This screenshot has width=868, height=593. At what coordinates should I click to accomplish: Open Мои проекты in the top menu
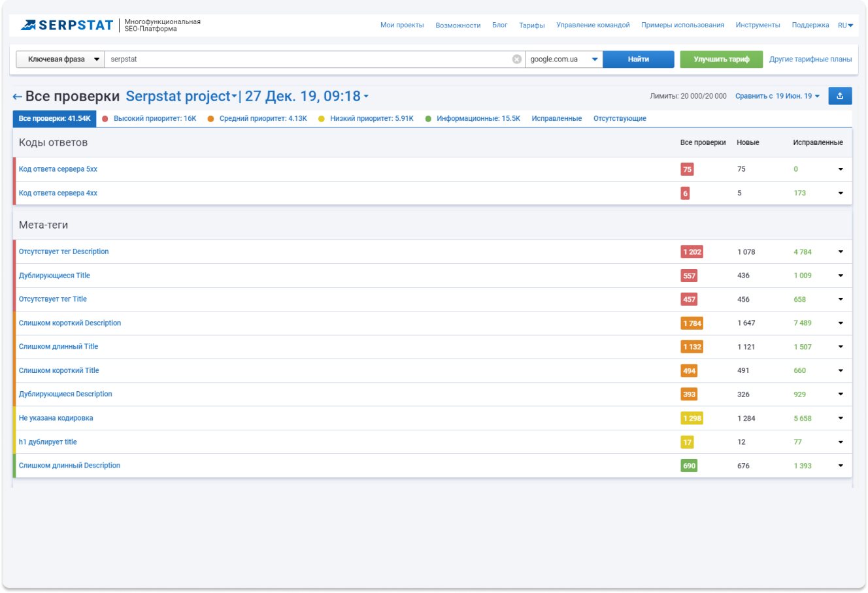pyautogui.click(x=402, y=25)
